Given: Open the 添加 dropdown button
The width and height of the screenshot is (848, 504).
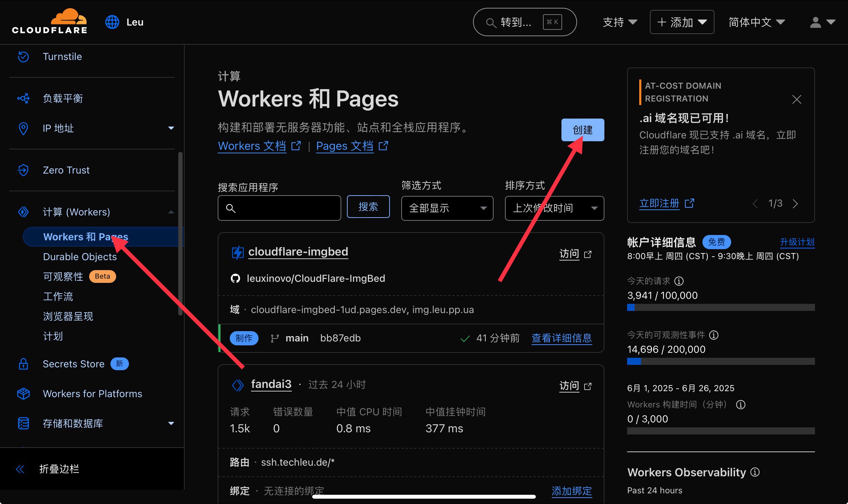Looking at the screenshot, I should click(x=682, y=22).
